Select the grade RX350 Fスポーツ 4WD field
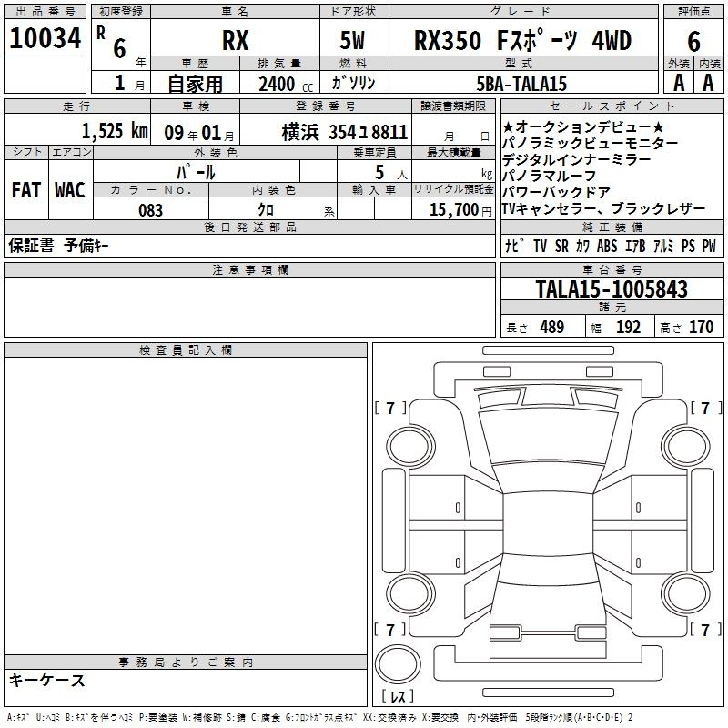Image resolution: width=728 pixels, height=728 pixels. (522, 40)
